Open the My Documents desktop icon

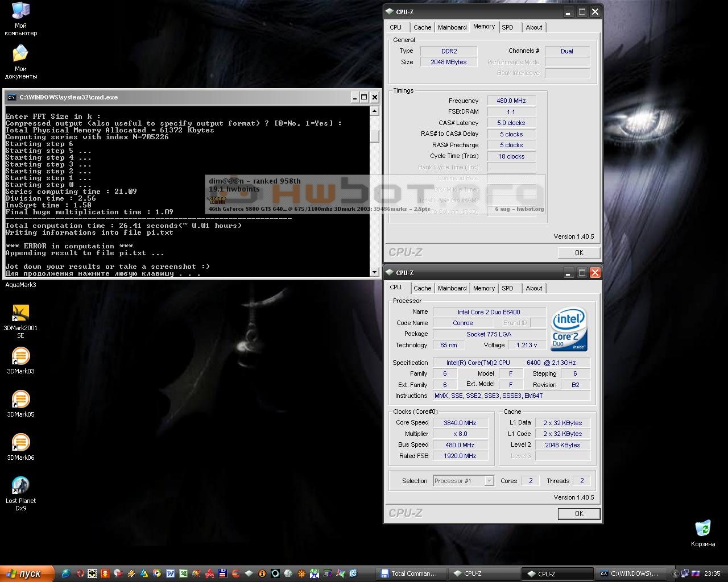click(x=20, y=63)
